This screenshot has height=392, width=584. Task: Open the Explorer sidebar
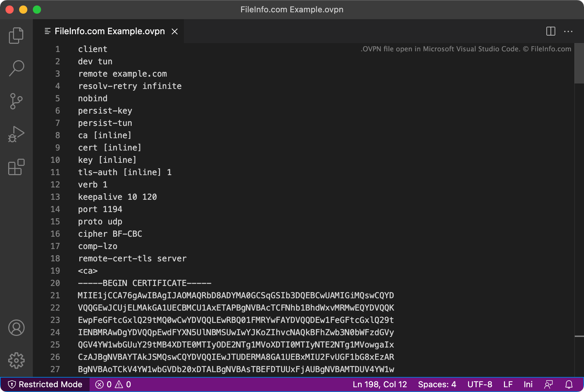[16, 35]
